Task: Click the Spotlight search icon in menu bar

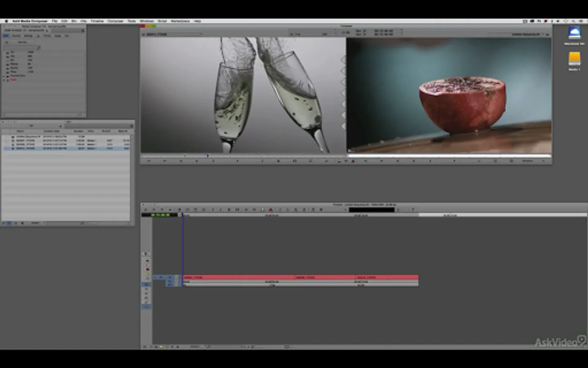Action: coord(574,21)
